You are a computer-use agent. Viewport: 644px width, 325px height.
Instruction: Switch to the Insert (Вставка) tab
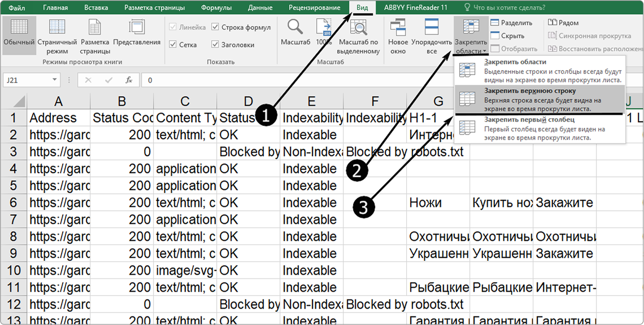coord(96,7)
